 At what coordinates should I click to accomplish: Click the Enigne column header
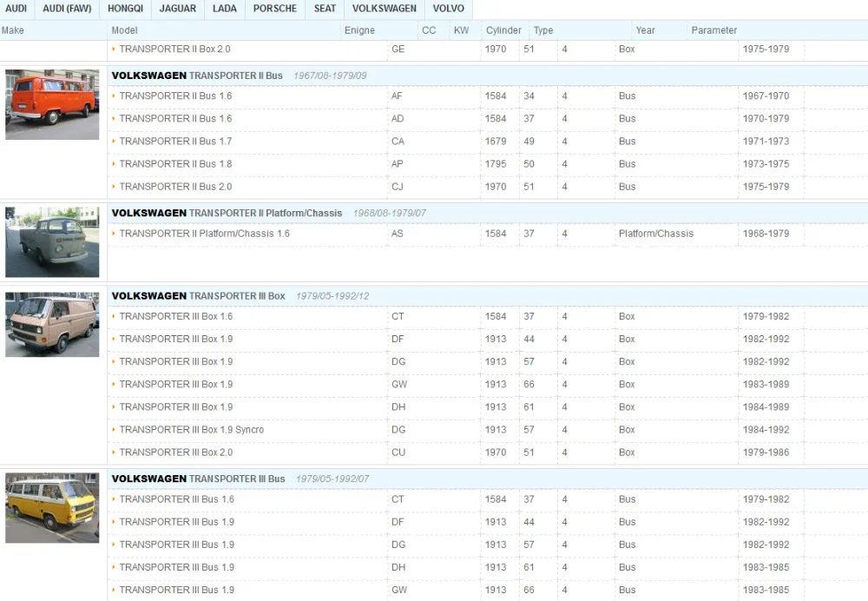pos(360,30)
